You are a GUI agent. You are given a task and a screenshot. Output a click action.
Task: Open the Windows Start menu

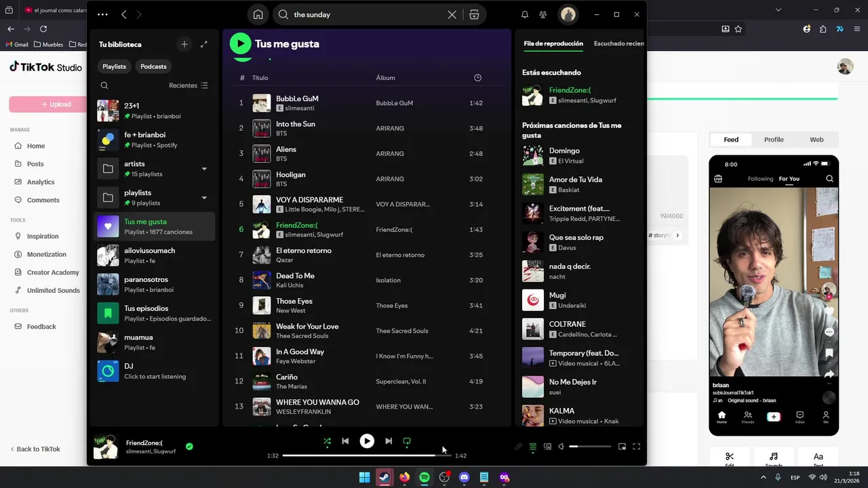pos(365,477)
